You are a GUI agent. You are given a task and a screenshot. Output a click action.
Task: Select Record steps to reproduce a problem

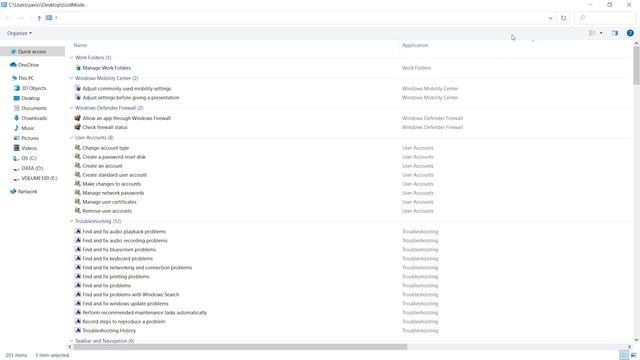(124, 322)
